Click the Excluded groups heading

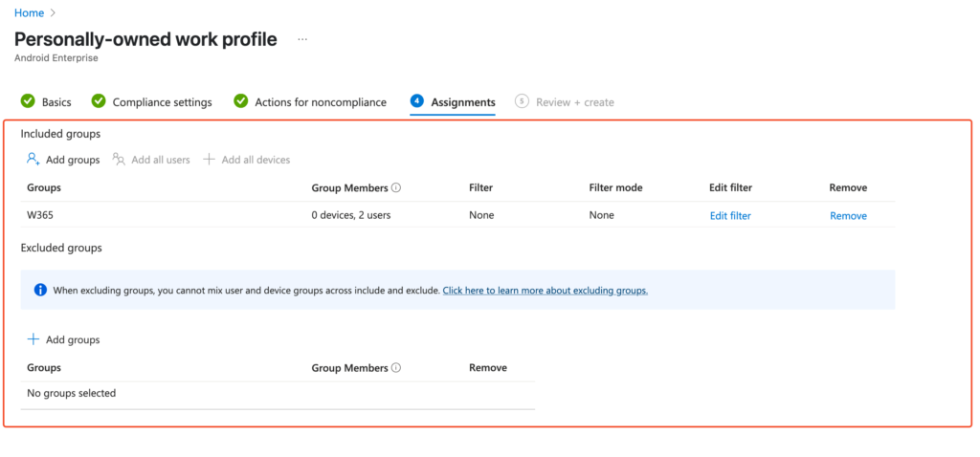click(61, 248)
